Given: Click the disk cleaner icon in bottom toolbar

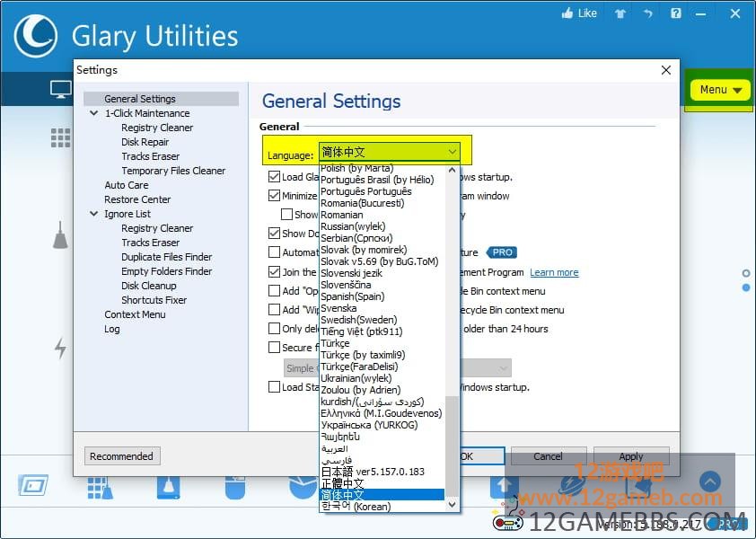Looking at the screenshot, I should point(168,488).
